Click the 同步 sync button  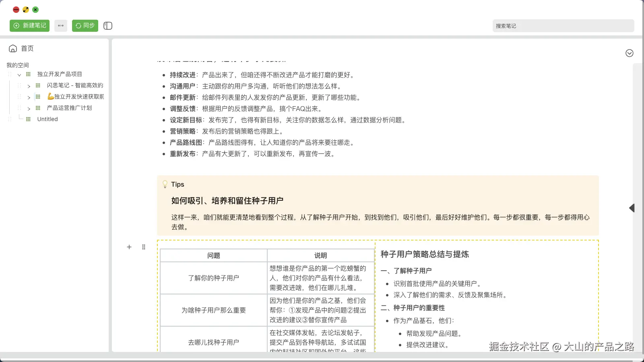[x=85, y=26]
